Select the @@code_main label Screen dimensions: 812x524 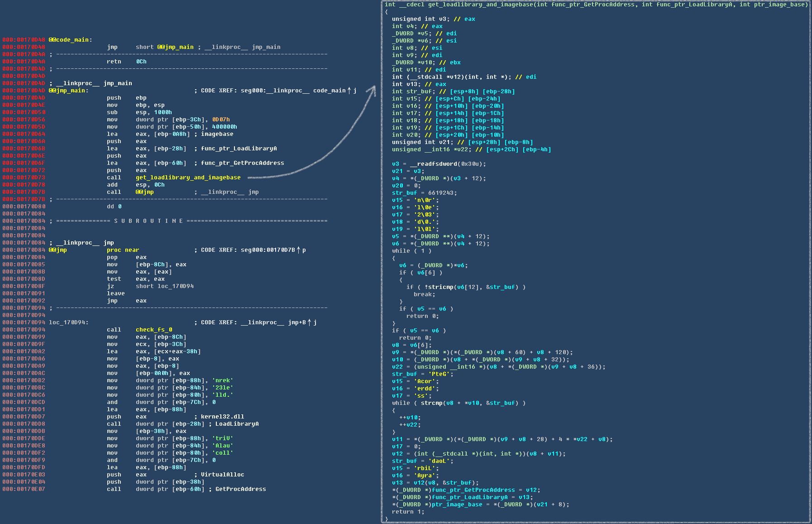(69, 40)
